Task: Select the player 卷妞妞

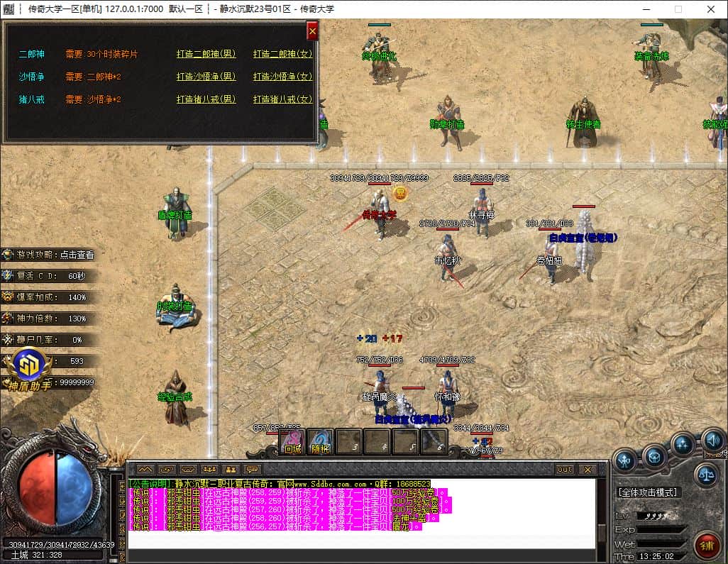Action: [x=550, y=260]
